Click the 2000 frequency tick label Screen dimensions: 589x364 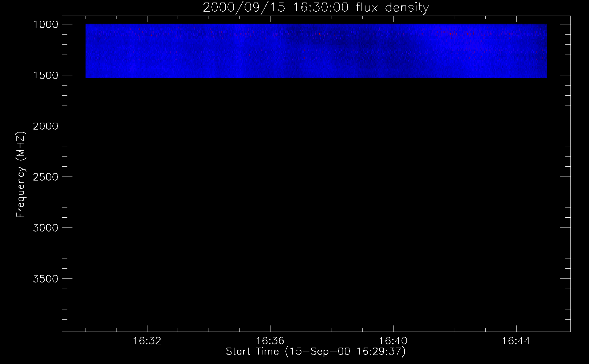pos(46,126)
